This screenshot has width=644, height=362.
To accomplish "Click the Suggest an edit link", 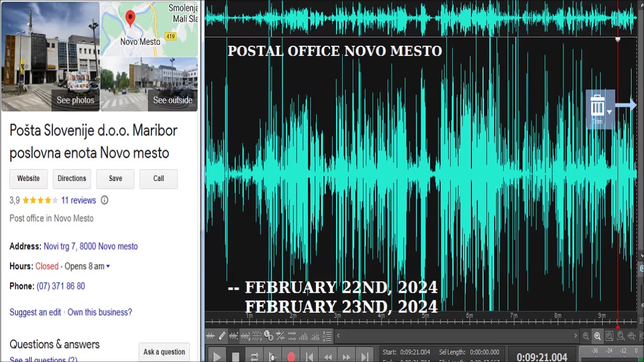I will tap(35, 312).
